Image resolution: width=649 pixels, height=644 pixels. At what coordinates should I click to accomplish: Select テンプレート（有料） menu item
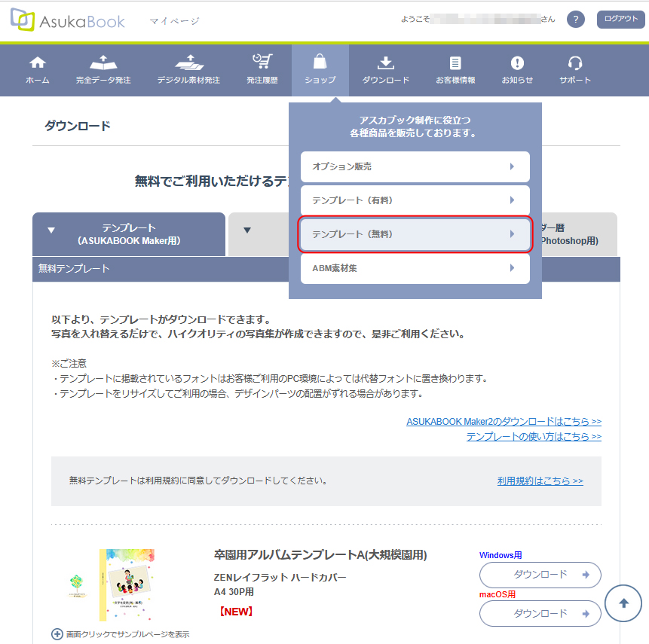point(415,200)
